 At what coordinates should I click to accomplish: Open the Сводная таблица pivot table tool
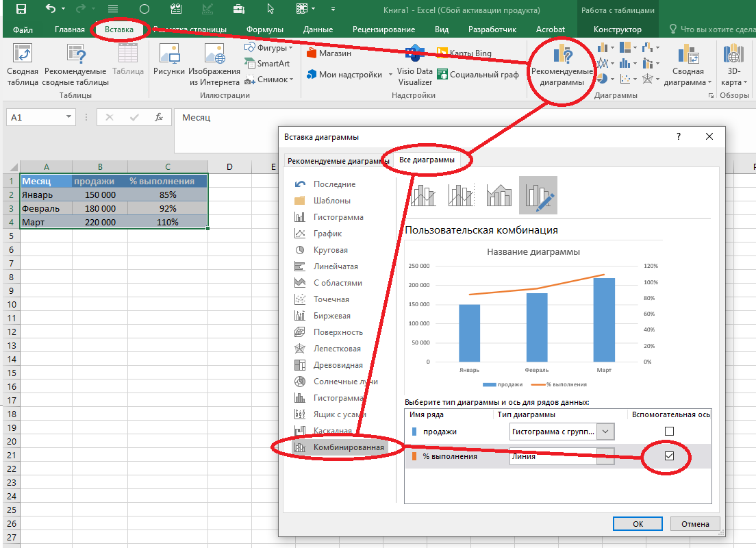[22, 64]
